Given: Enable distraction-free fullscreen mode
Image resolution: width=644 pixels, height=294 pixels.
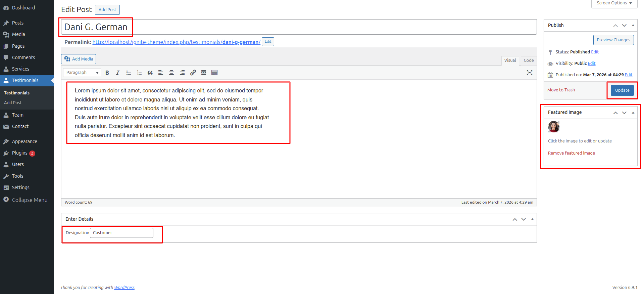Looking at the screenshot, I should click(x=530, y=73).
